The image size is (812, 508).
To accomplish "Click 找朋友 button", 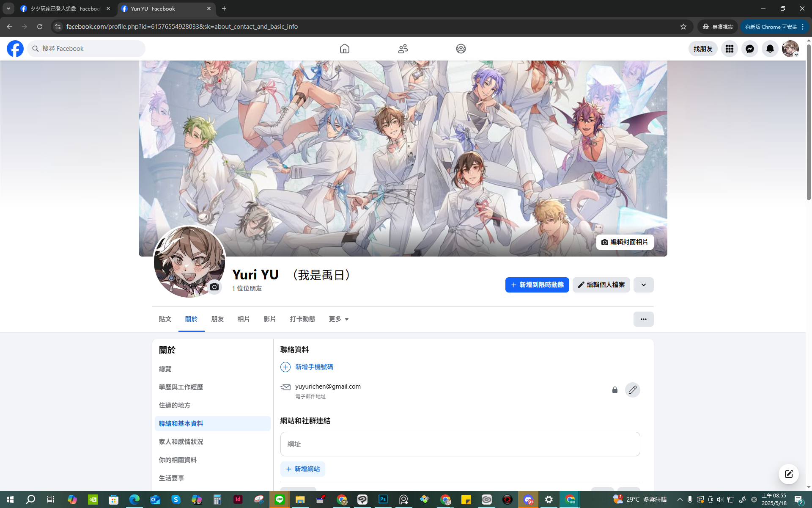I will click(703, 49).
